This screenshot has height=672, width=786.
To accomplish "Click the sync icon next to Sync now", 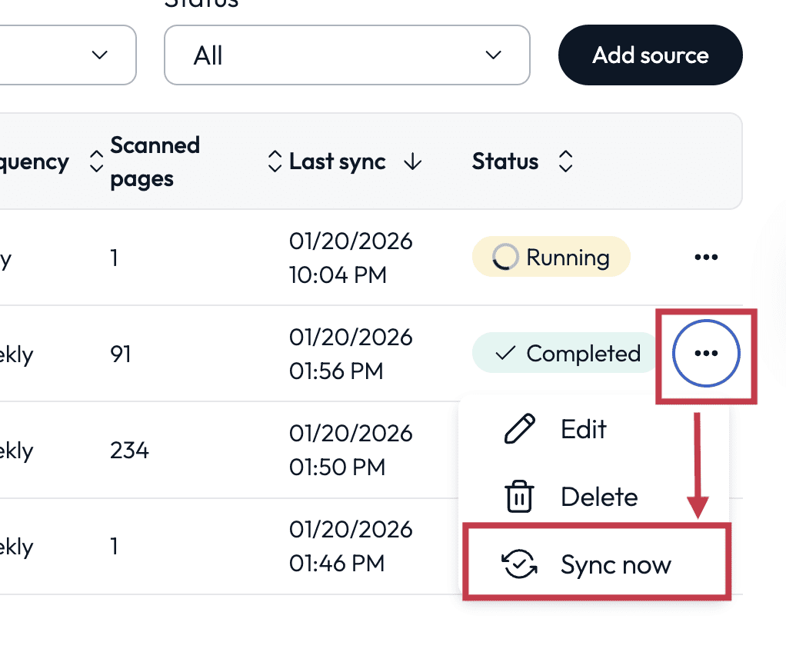I will click(519, 564).
